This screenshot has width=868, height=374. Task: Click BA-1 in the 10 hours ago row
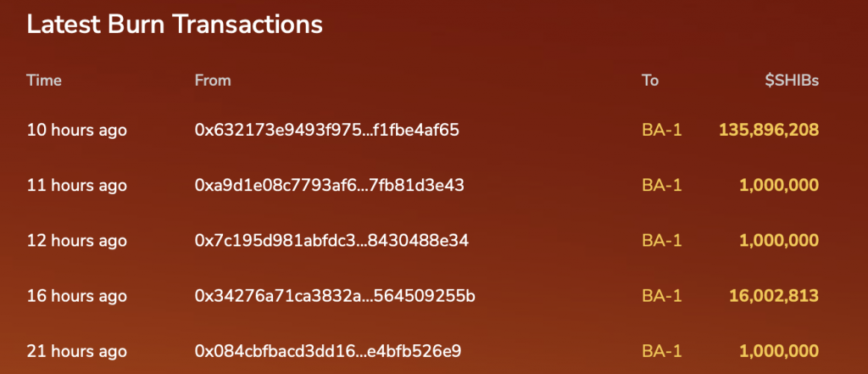[x=662, y=131]
